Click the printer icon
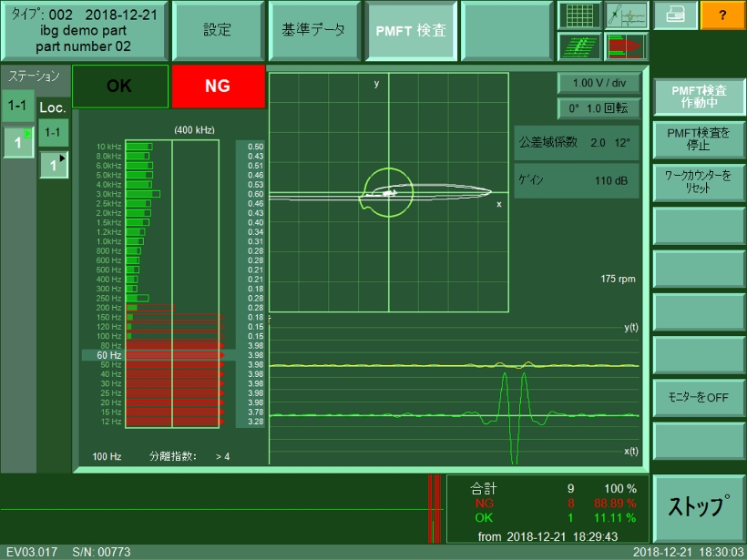 [x=675, y=15]
